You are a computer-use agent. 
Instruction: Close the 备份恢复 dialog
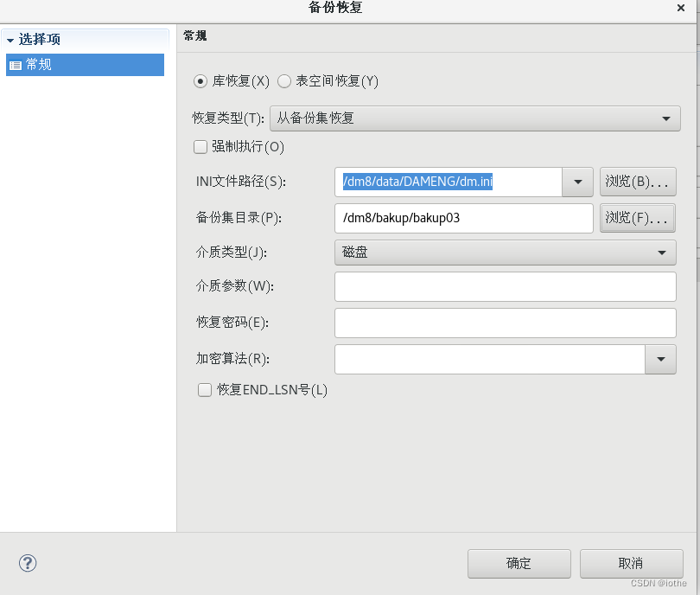point(681,8)
